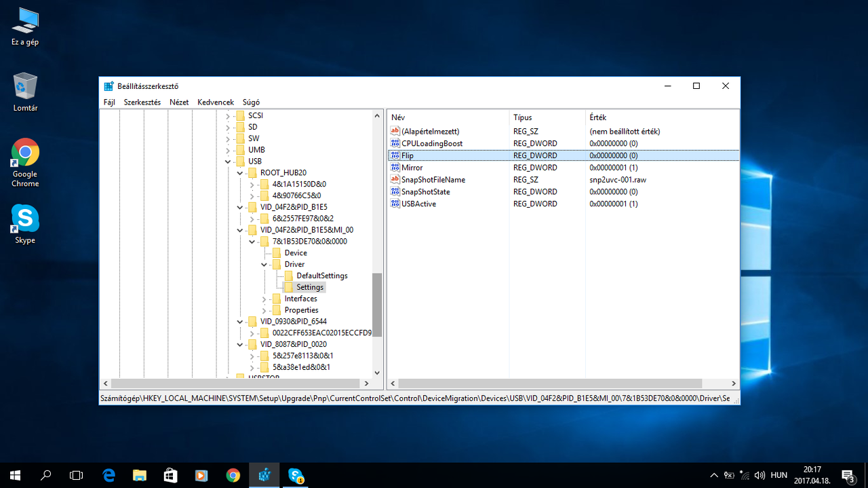This screenshot has height=488, width=868.
Task: Click the Mirror DWORD value icon
Action: point(395,168)
